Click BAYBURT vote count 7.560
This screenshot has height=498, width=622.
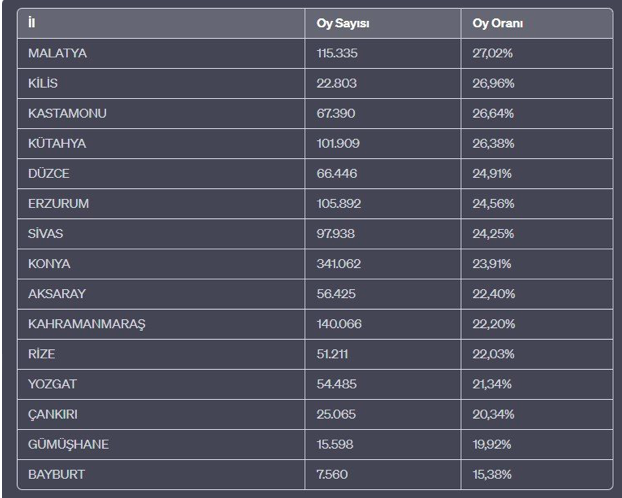click(x=332, y=474)
